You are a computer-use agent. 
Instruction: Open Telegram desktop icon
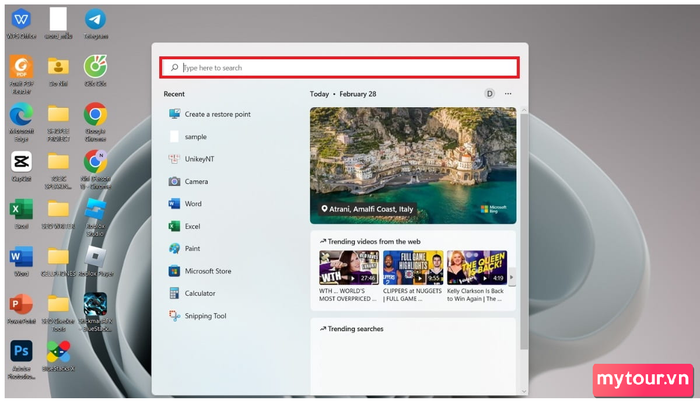click(95, 20)
